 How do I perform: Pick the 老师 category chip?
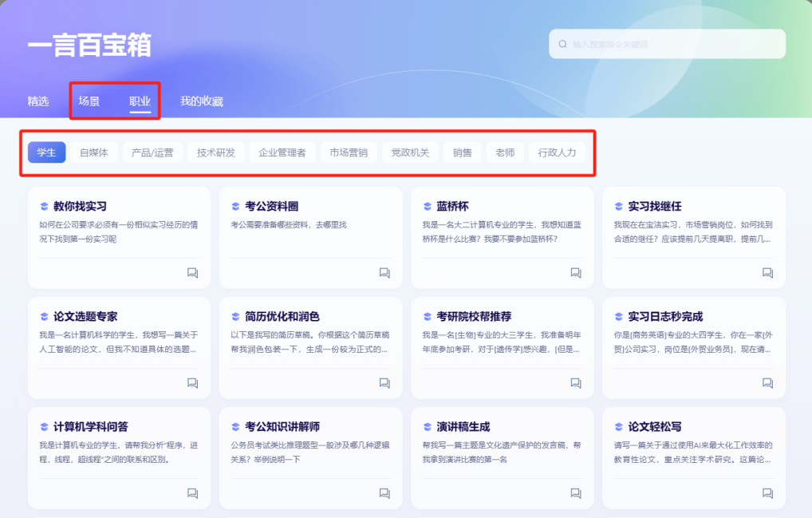point(505,152)
